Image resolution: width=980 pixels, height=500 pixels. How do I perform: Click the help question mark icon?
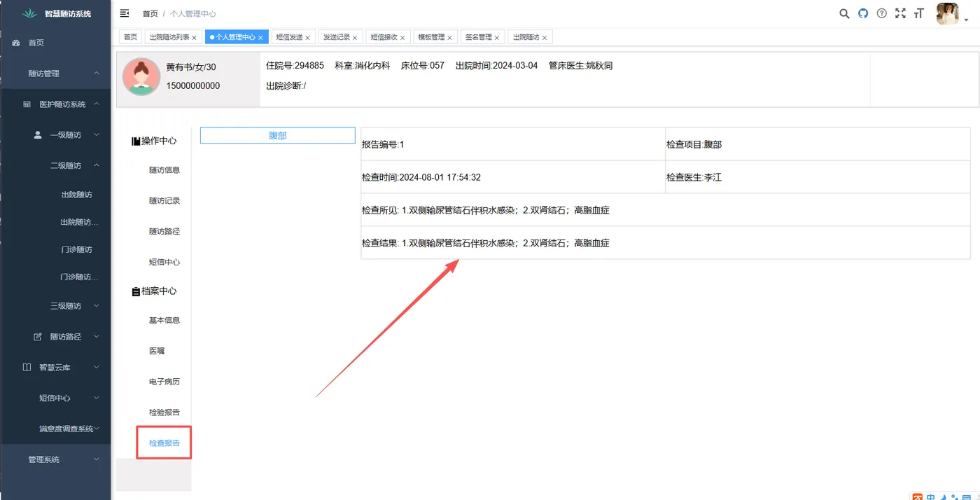click(882, 13)
